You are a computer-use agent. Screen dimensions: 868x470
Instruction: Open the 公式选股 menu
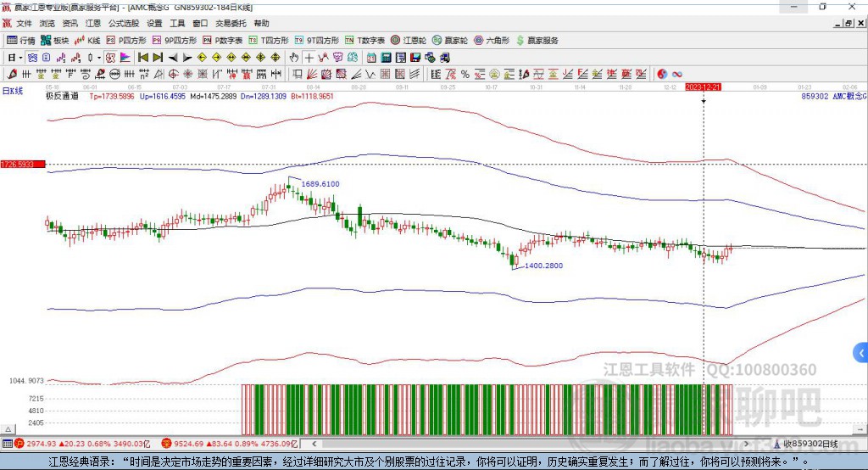pyautogui.click(x=123, y=24)
